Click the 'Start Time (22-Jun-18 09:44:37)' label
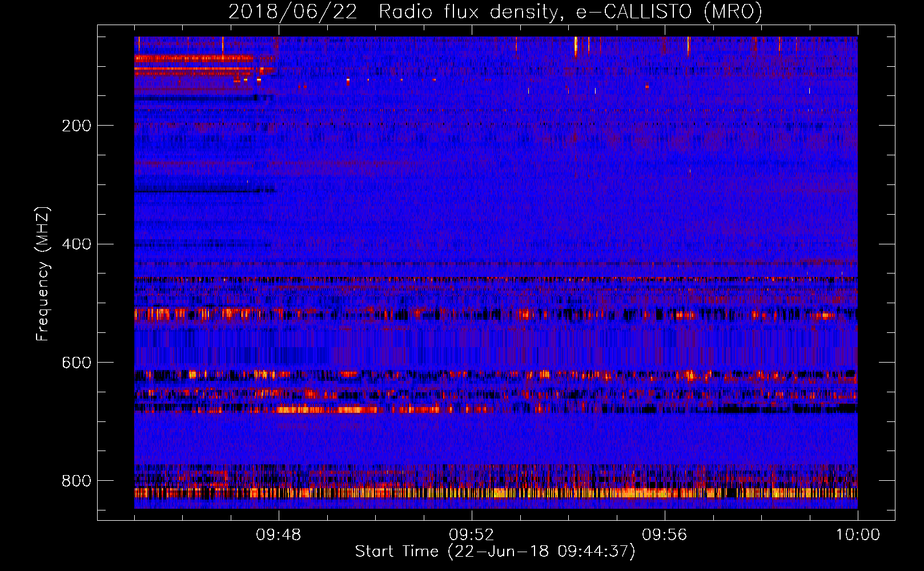 [x=495, y=552]
